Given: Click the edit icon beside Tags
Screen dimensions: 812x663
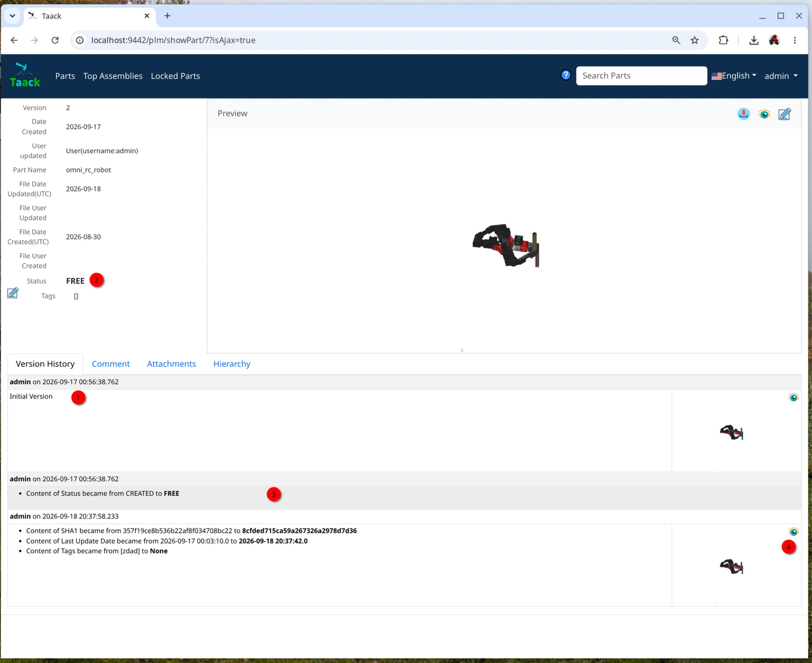Looking at the screenshot, I should pyautogui.click(x=13, y=293).
